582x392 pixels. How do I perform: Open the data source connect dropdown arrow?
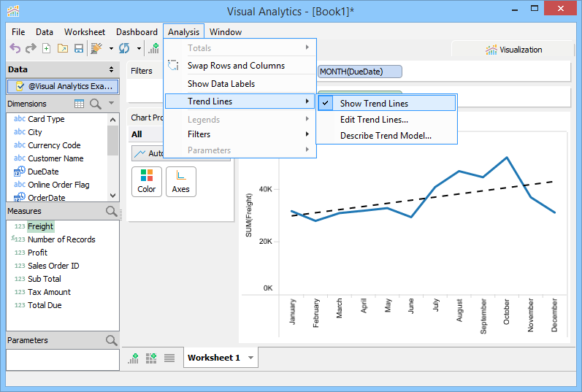111,48
